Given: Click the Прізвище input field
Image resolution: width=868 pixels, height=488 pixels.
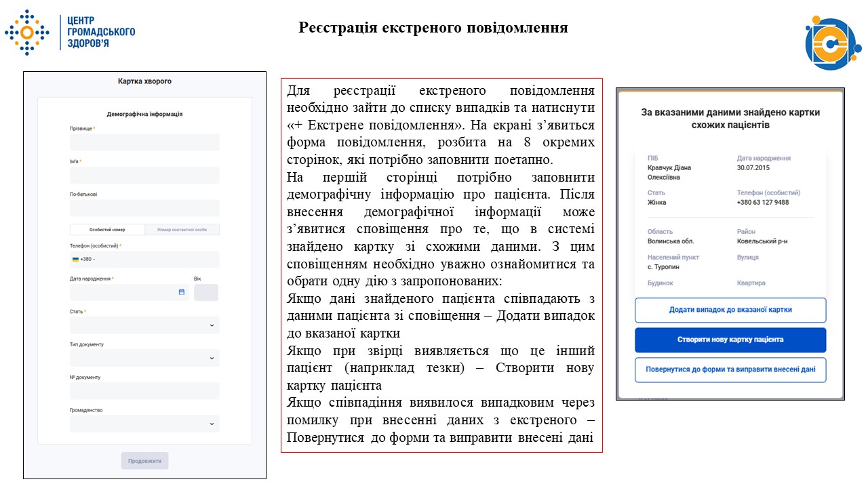Looking at the screenshot, I should coord(144,142).
